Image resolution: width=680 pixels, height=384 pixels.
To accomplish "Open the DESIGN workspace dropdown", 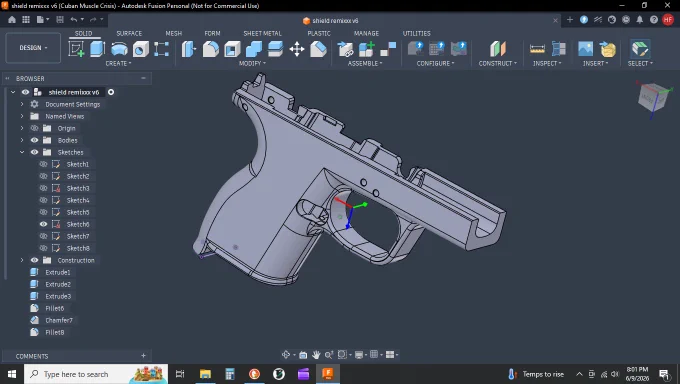I will coord(33,48).
